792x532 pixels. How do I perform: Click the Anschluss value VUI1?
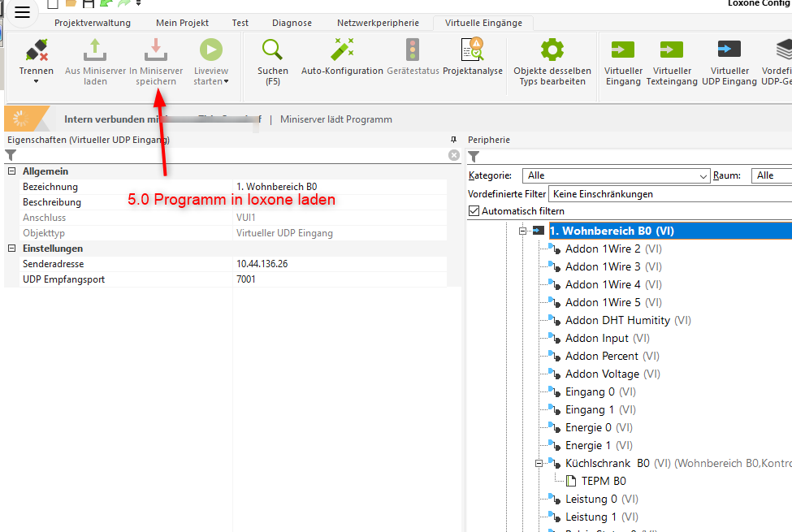tap(245, 218)
